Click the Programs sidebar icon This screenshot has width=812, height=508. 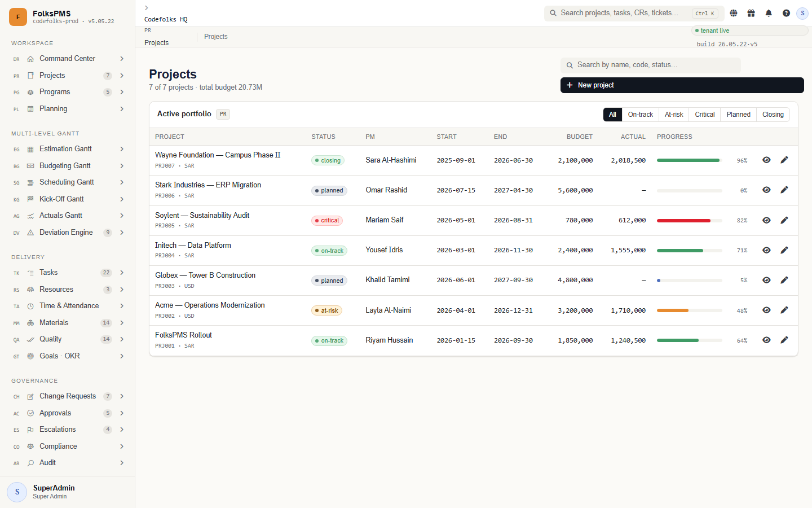pyautogui.click(x=30, y=92)
